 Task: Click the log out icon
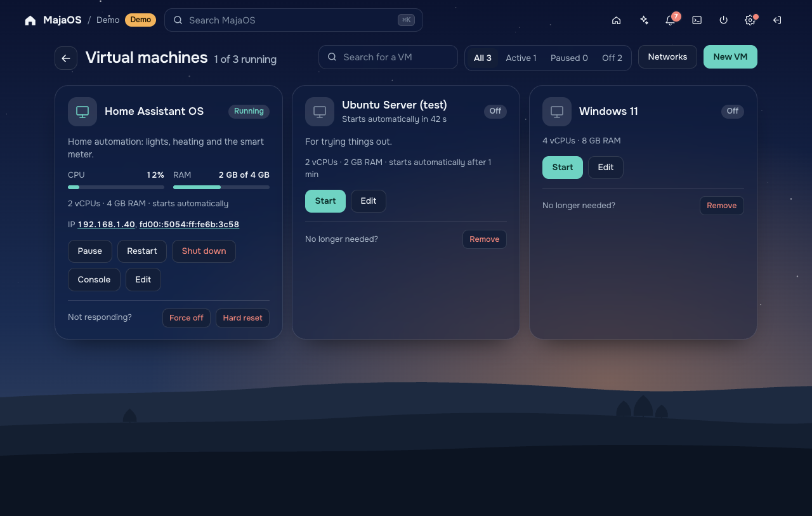pos(776,20)
